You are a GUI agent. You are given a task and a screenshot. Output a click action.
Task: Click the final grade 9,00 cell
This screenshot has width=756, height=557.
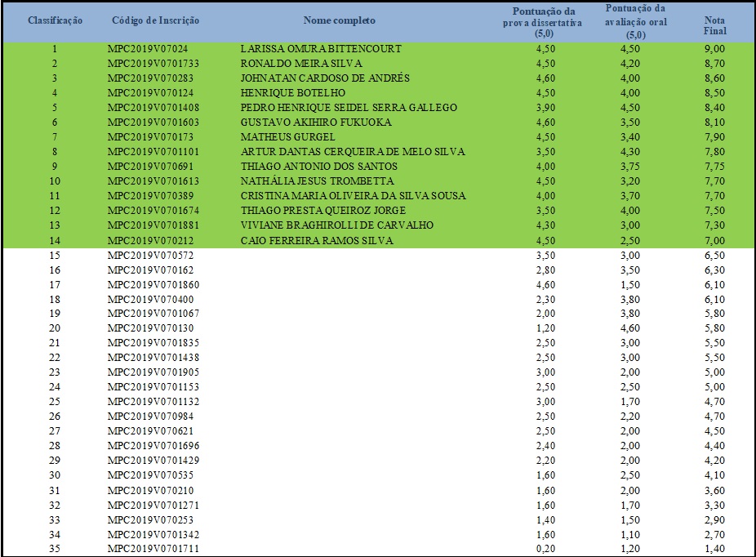pyautogui.click(x=714, y=49)
